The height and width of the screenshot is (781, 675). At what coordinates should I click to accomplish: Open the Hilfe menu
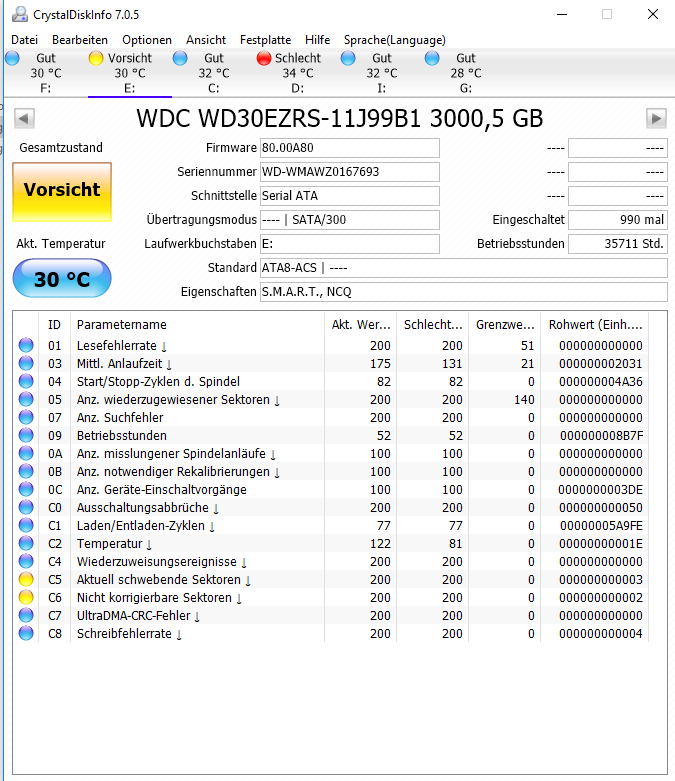[x=317, y=40]
